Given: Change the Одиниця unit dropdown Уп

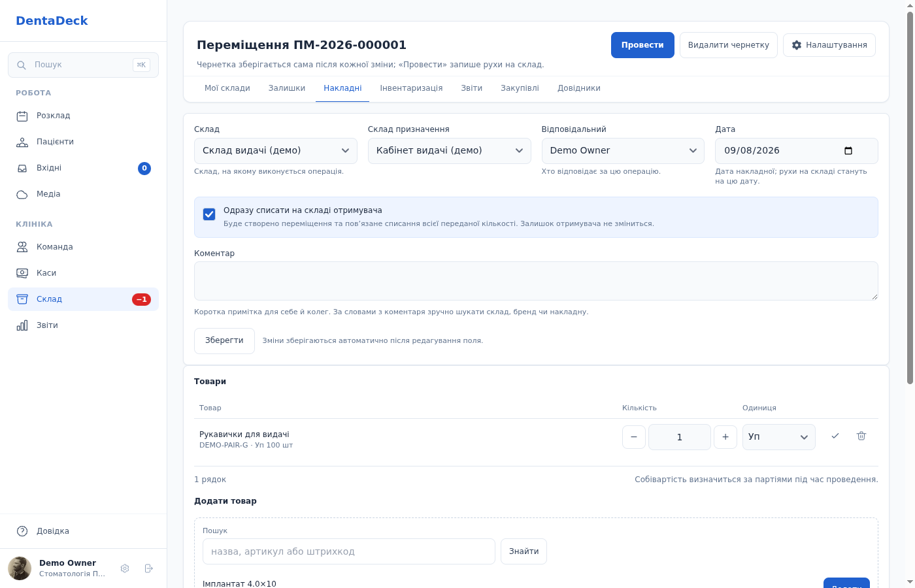Looking at the screenshot, I should click(779, 437).
